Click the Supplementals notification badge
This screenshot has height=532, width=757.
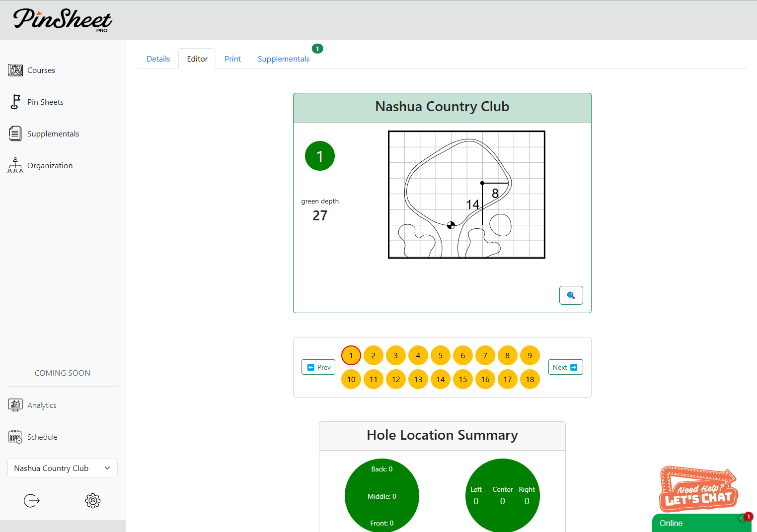click(x=317, y=49)
